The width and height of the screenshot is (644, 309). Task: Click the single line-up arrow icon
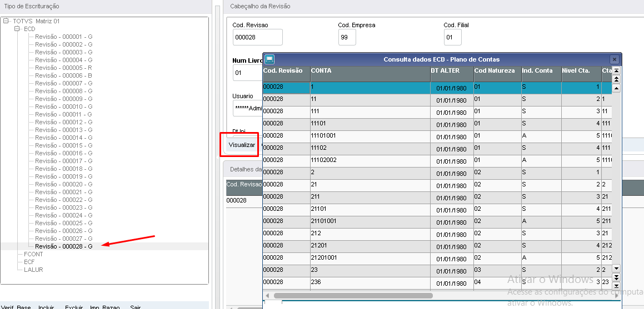click(616, 88)
